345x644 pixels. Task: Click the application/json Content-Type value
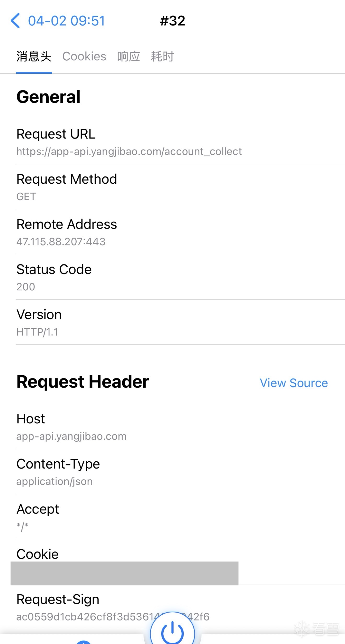pyautogui.click(x=54, y=481)
